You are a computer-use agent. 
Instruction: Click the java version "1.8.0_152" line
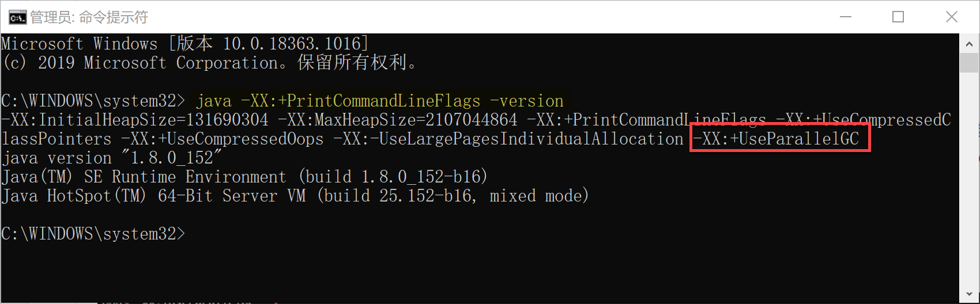[112, 158]
